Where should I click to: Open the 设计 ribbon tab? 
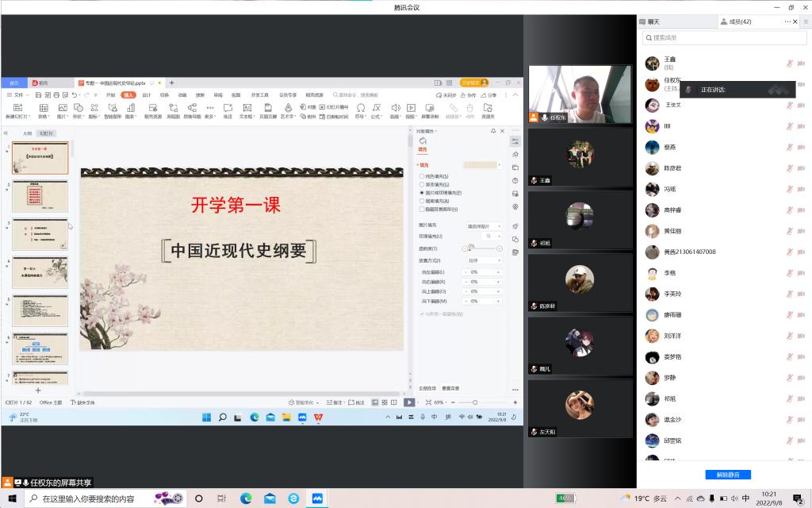(146, 94)
